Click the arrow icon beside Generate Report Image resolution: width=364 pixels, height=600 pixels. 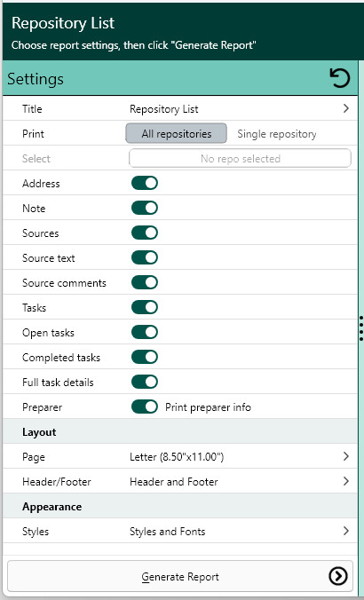click(x=338, y=576)
